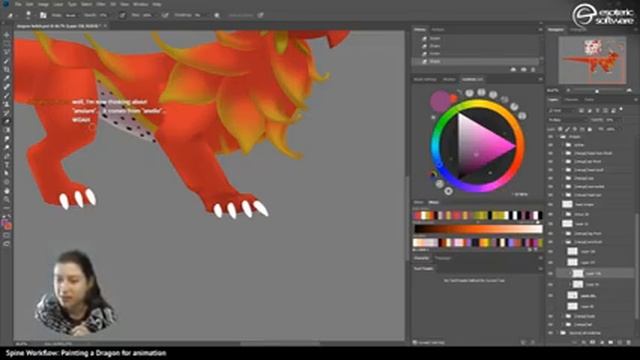The height and width of the screenshot is (360, 640).
Task: Lock all padlock icon in Layers
Action: point(590,129)
